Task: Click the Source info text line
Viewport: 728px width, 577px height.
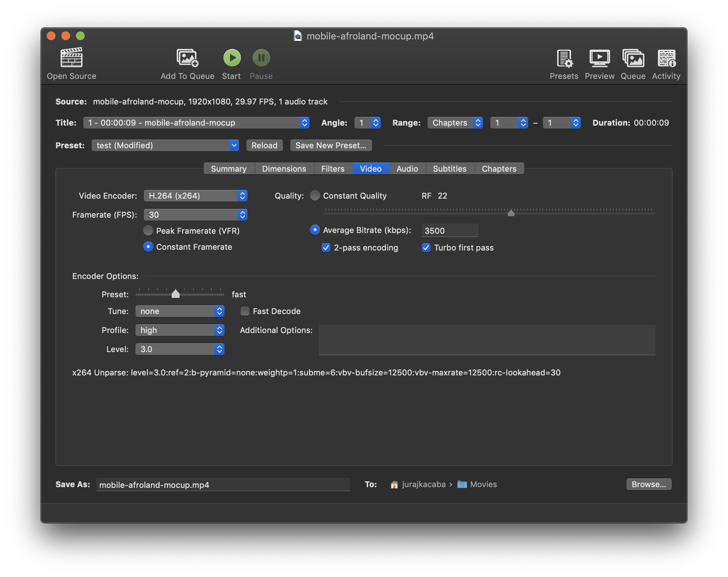Action: pyautogui.click(x=210, y=102)
